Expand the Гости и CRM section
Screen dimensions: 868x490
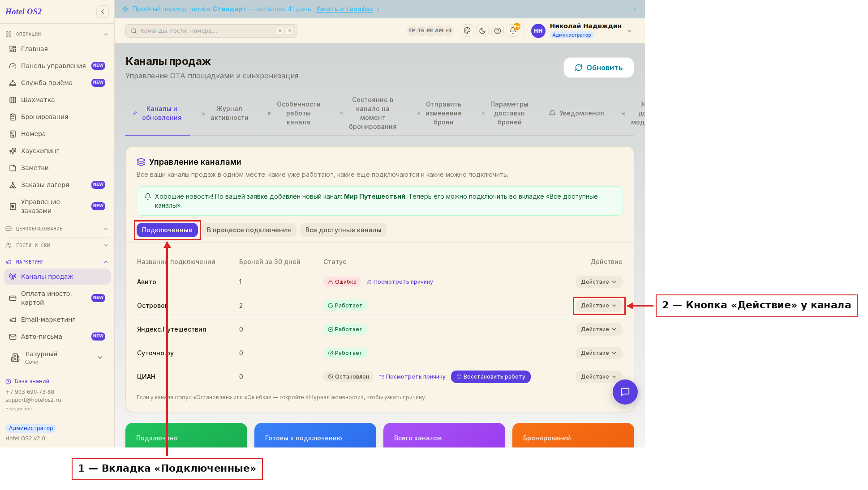(57, 245)
